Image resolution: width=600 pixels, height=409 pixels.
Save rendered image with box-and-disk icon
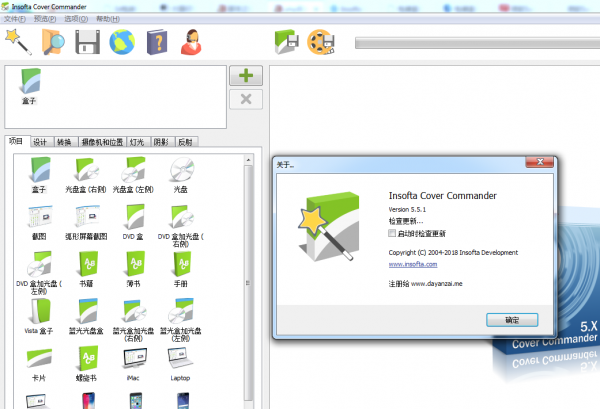[287, 42]
